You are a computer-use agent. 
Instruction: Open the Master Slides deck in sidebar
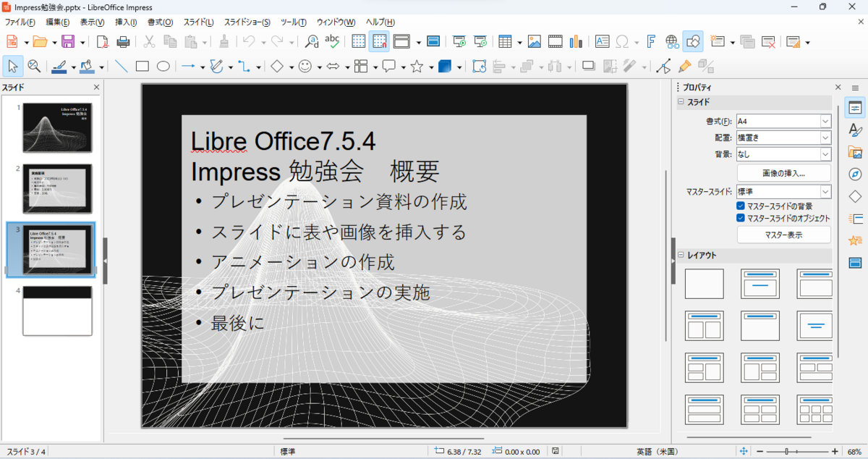point(855,262)
